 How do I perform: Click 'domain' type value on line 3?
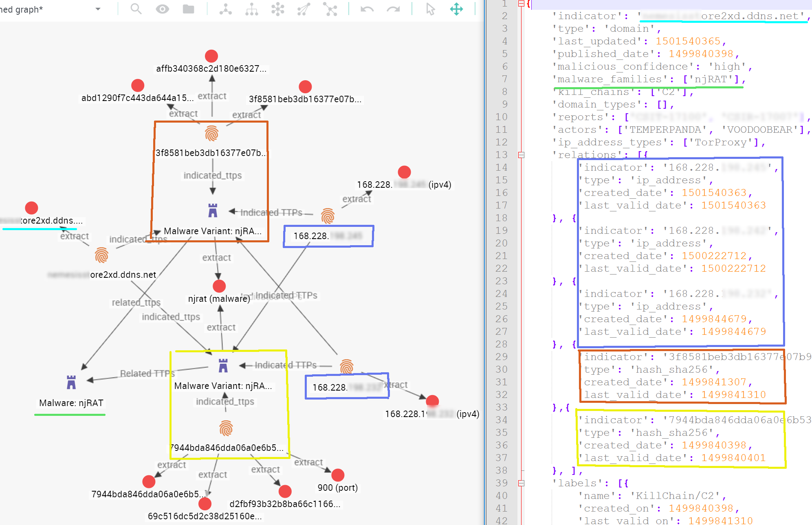(629, 29)
